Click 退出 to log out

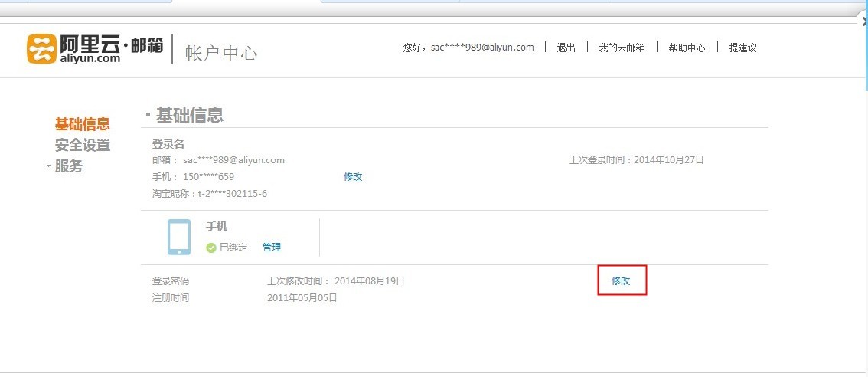point(566,48)
